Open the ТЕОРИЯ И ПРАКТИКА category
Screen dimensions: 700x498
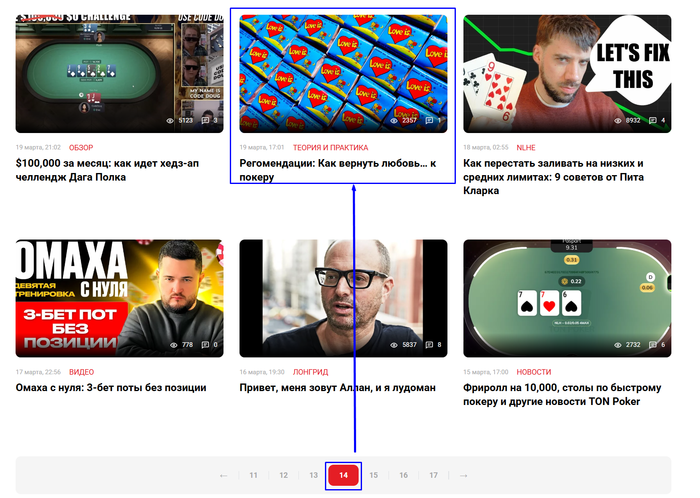click(x=330, y=147)
